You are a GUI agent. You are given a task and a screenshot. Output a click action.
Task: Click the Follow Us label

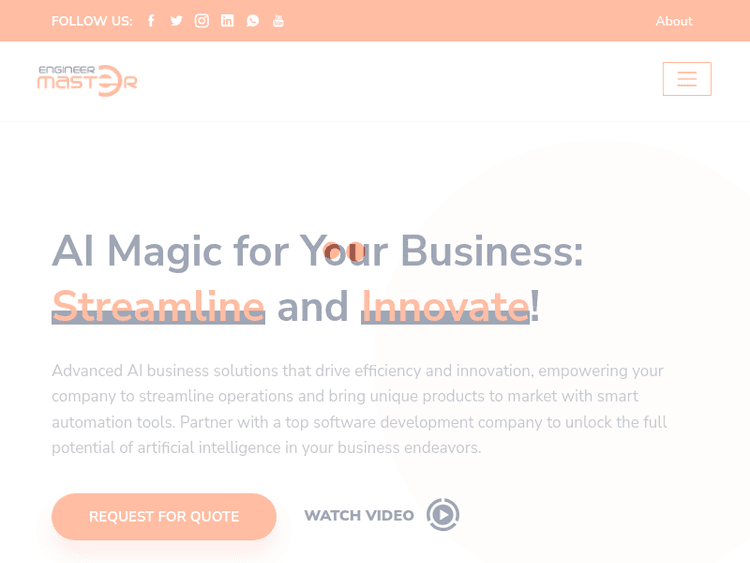[x=92, y=21]
